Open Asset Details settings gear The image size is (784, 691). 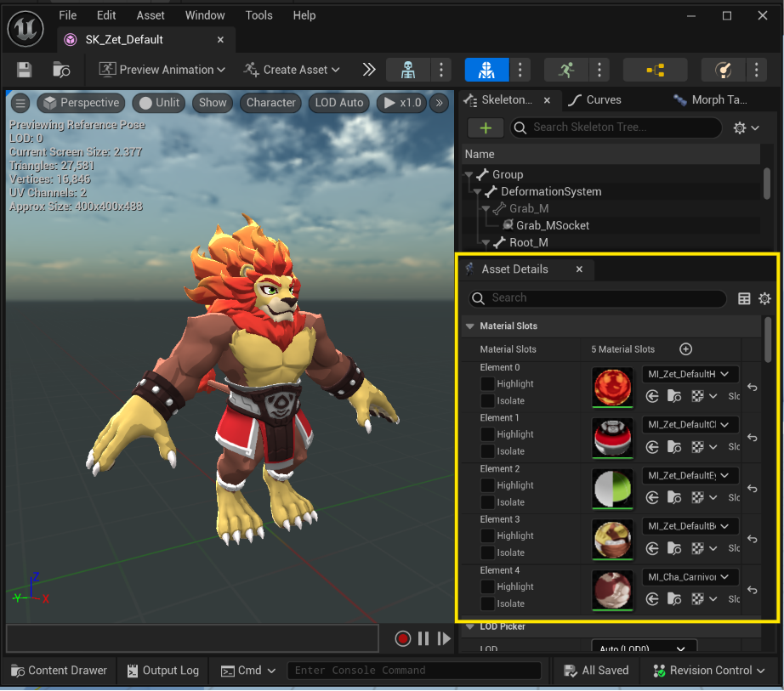pyautogui.click(x=764, y=298)
